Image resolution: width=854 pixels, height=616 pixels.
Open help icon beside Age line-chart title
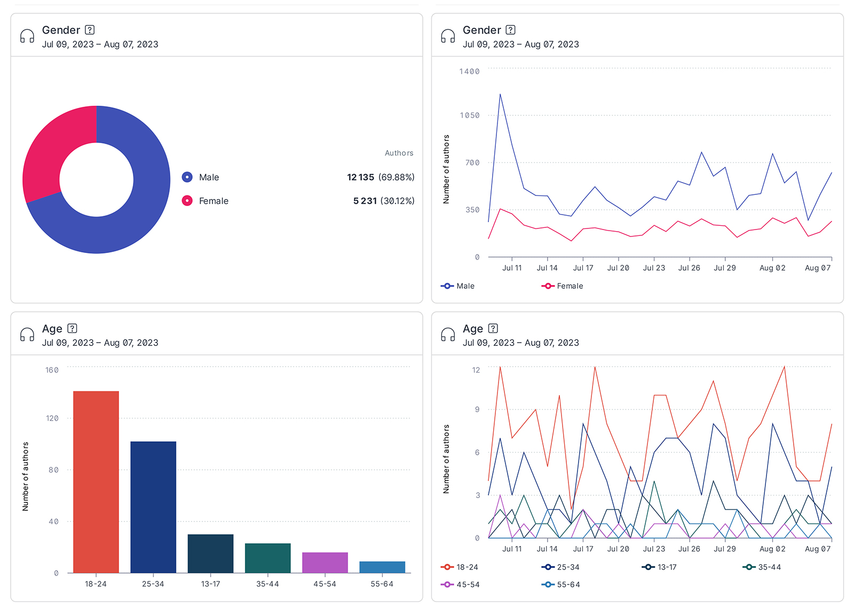(x=493, y=328)
